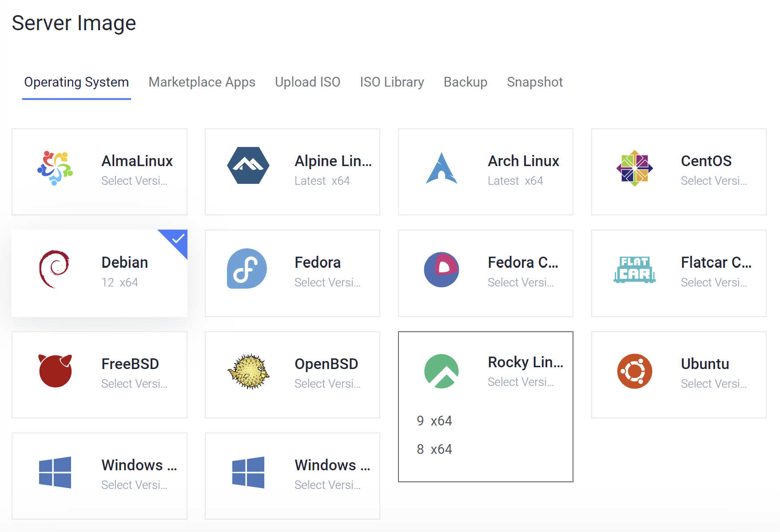Click the Rocky Linux green logo

tap(442, 371)
